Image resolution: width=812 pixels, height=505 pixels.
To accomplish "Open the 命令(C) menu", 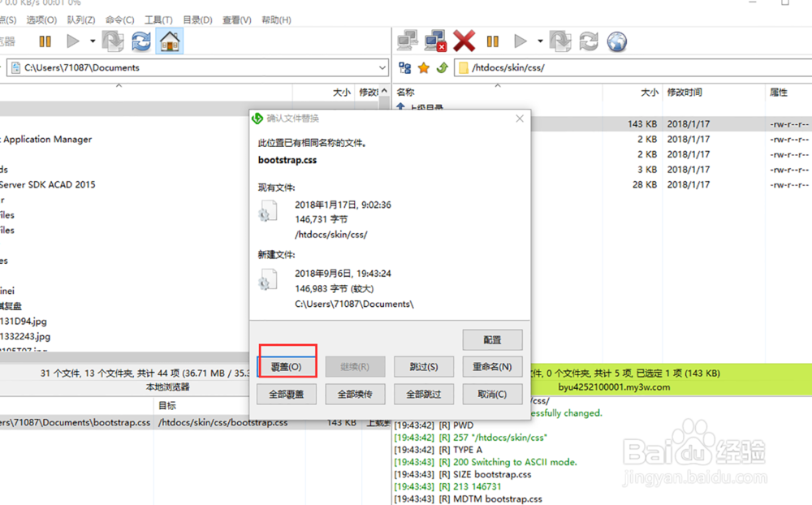I will [x=119, y=19].
